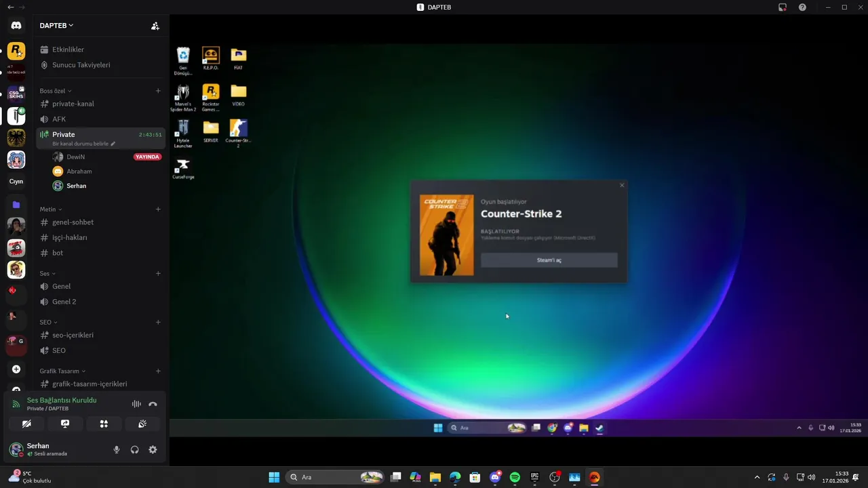Add a channel to the Ses category
The width and height of the screenshot is (868, 488).
(x=158, y=274)
